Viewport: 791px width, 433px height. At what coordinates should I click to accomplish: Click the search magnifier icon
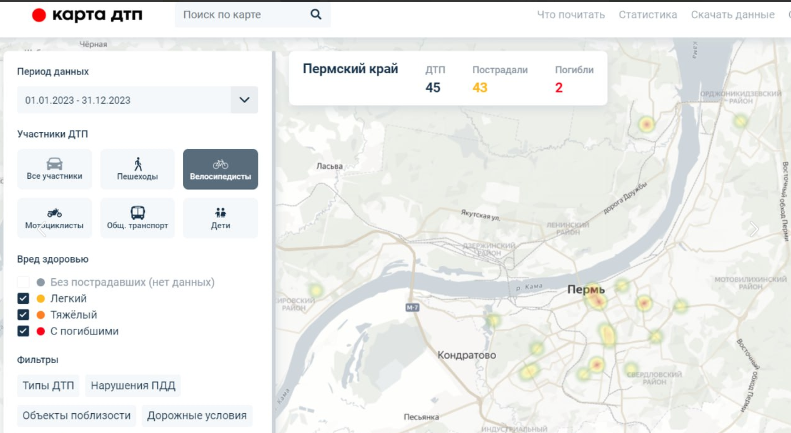316,15
